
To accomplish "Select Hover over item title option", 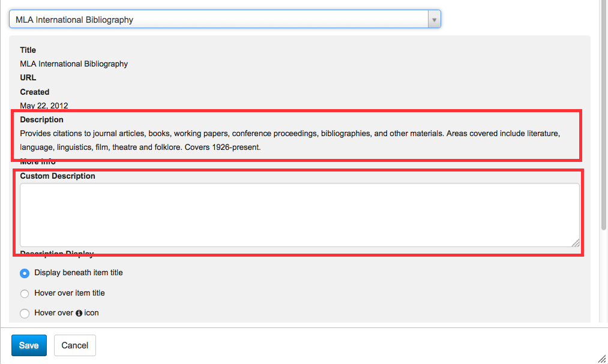I will 25,293.
